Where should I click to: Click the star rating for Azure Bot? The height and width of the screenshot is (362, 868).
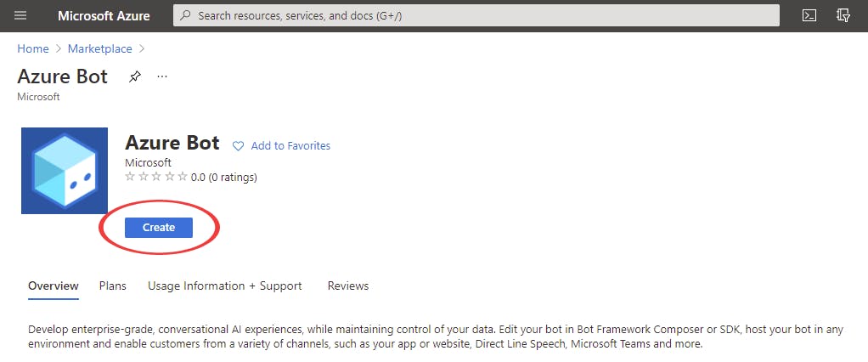coord(156,178)
